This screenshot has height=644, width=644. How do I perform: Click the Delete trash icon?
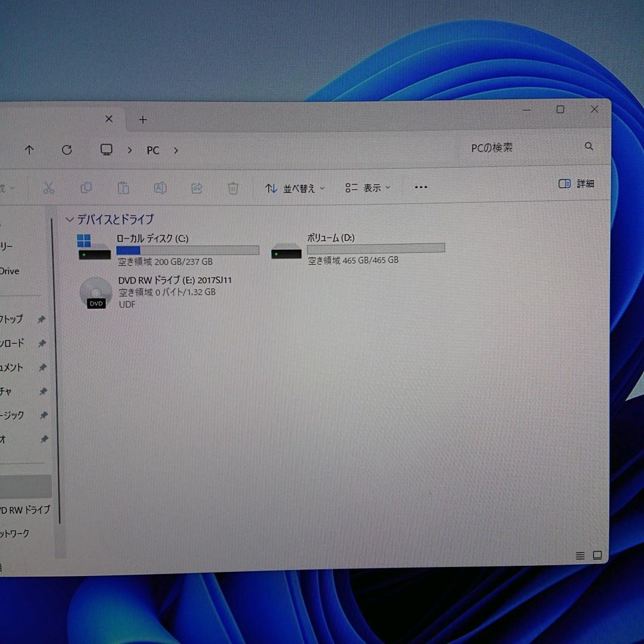click(233, 187)
